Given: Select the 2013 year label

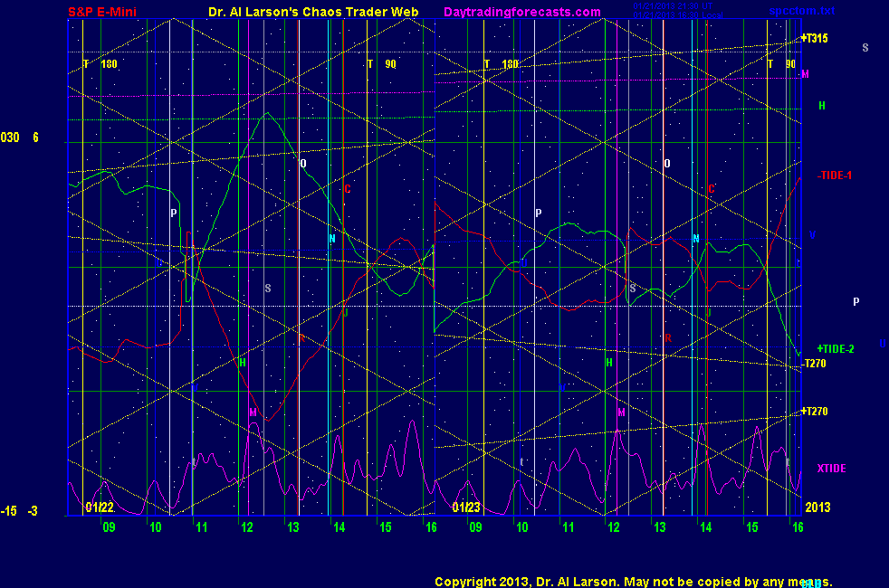Looking at the screenshot, I should pyautogui.click(x=817, y=507).
